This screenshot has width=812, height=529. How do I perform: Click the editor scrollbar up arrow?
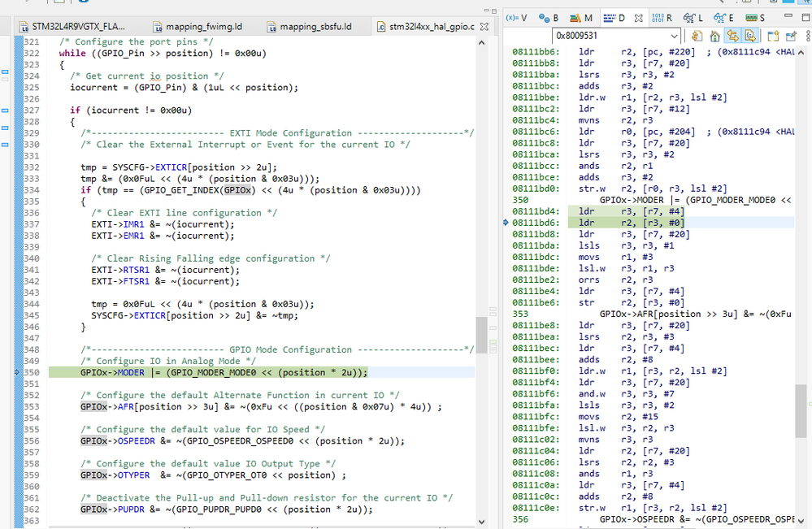[x=482, y=43]
